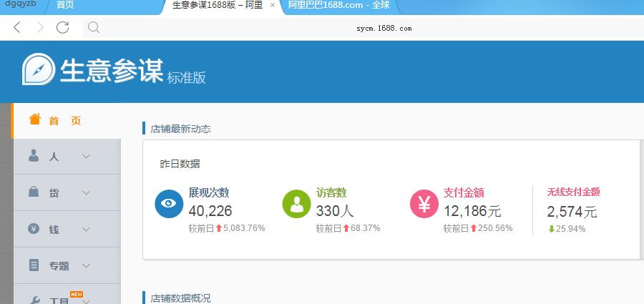Open the 货 sidebar menu item
This screenshot has width=644, height=304.
pyautogui.click(x=67, y=192)
